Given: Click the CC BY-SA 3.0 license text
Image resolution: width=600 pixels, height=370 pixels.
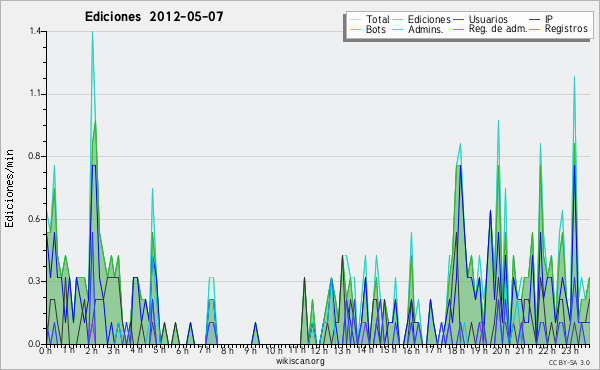Looking at the screenshot, I should pos(569,363).
